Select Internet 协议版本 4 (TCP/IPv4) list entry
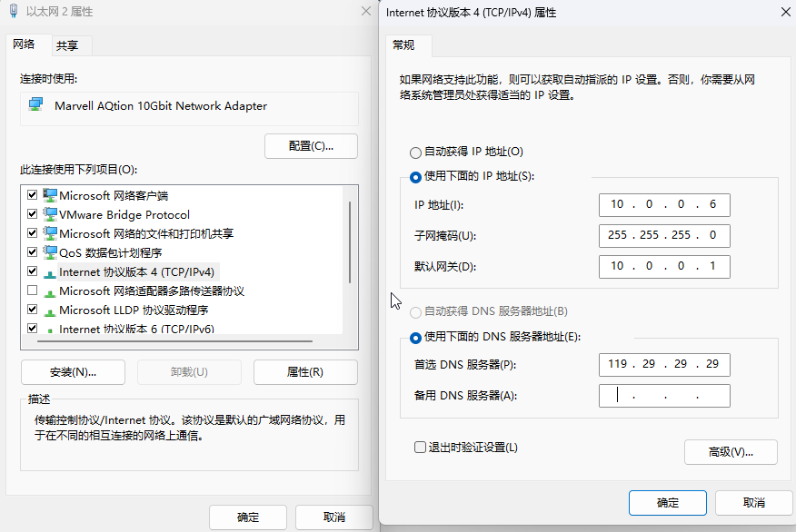The width and height of the screenshot is (796, 532). click(x=136, y=271)
